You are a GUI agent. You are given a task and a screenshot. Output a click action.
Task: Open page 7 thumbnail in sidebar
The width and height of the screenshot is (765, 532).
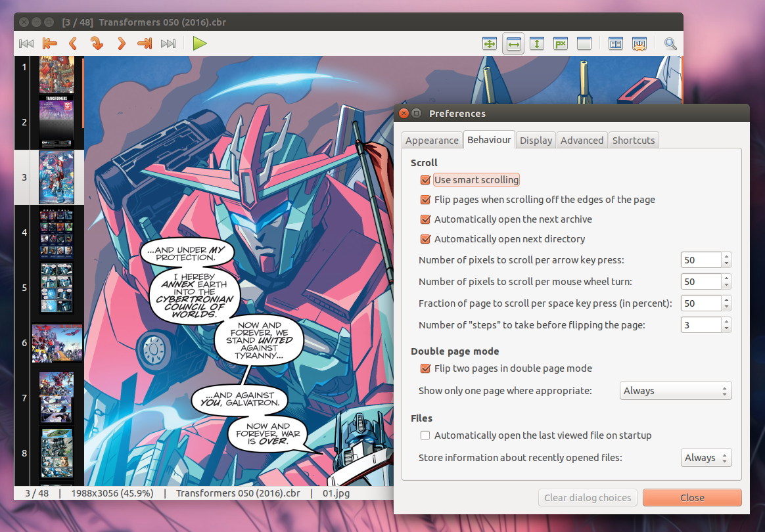57,398
